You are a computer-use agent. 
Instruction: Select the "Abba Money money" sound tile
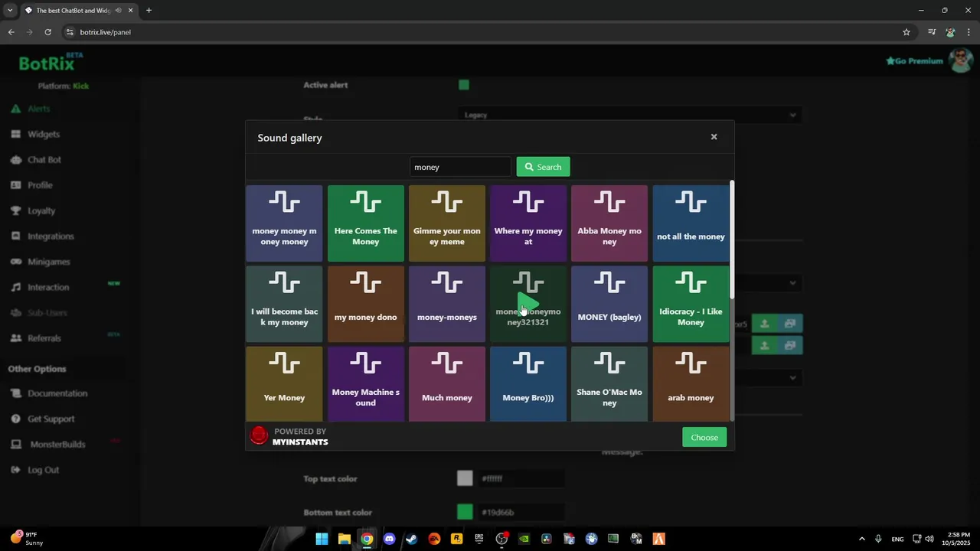[609, 223]
